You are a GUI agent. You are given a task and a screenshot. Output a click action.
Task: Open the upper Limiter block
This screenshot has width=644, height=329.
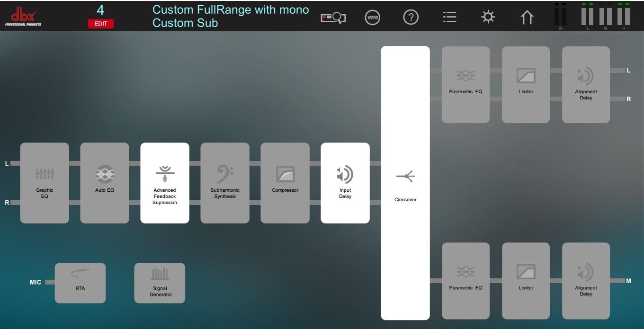[526, 84]
